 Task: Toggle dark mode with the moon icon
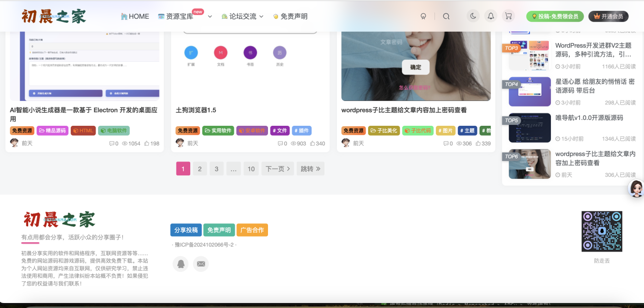pyautogui.click(x=473, y=16)
